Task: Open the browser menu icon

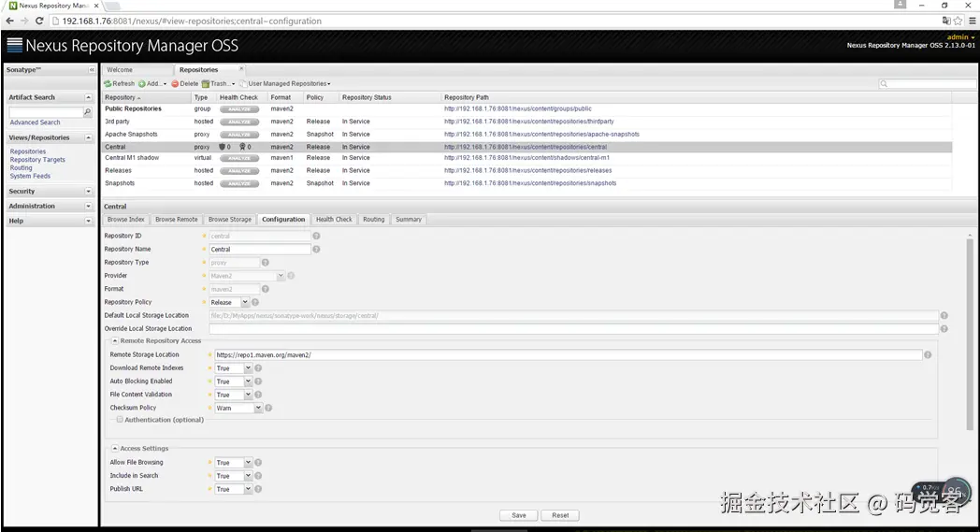Action: point(972,21)
